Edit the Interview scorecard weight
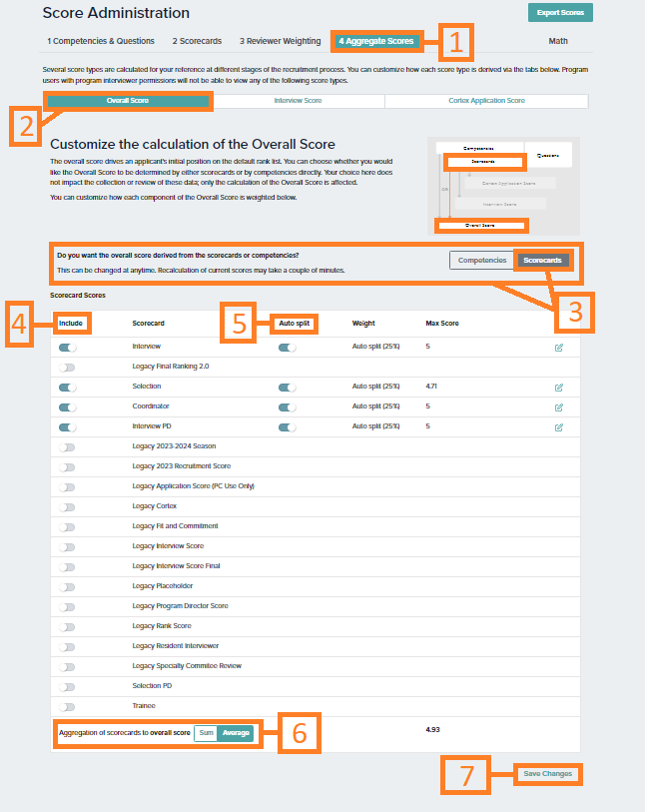This screenshot has height=812, width=645. pyautogui.click(x=558, y=348)
